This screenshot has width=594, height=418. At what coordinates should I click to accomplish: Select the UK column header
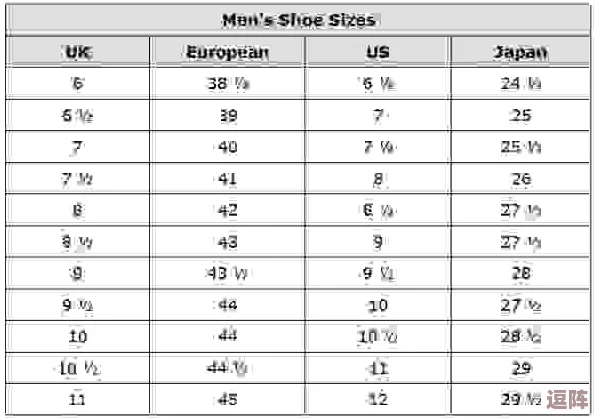click(78, 52)
